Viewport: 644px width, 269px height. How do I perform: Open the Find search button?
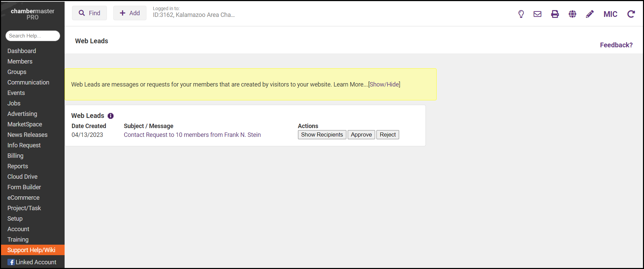pyautogui.click(x=89, y=13)
